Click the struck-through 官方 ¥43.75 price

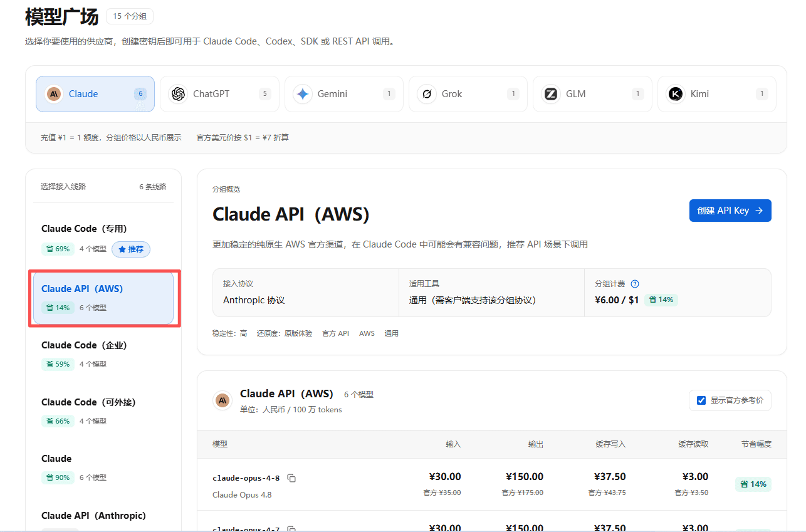click(x=607, y=493)
